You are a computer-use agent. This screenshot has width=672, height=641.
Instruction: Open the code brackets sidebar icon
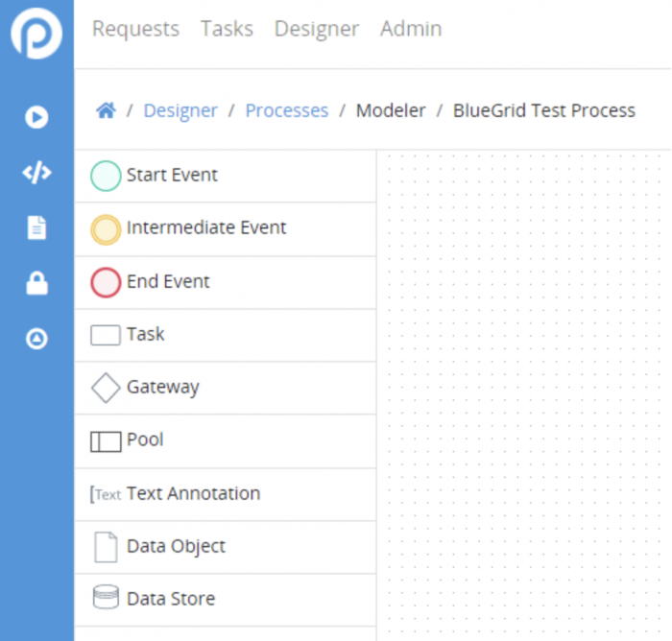(x=36, y=173)
